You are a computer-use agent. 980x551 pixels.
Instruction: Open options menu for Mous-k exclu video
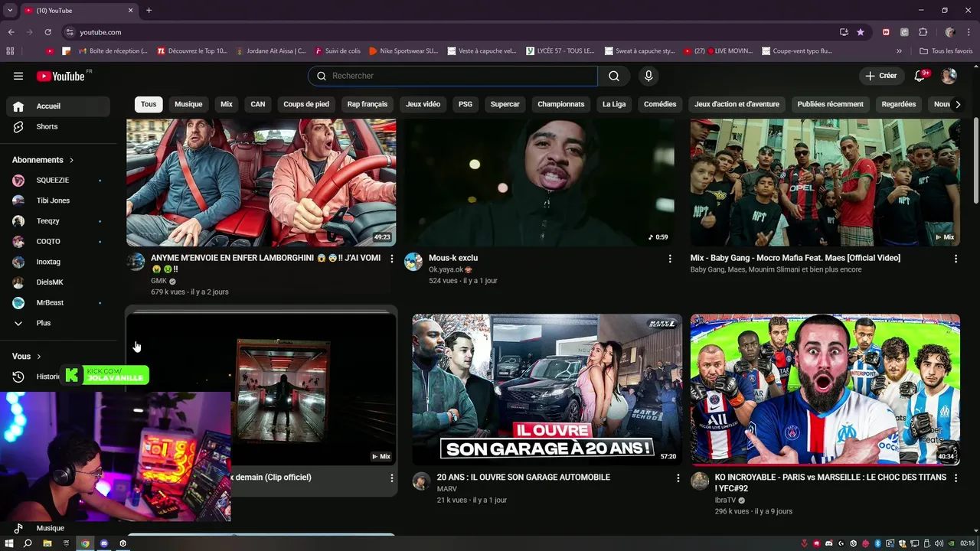(670, 259)
